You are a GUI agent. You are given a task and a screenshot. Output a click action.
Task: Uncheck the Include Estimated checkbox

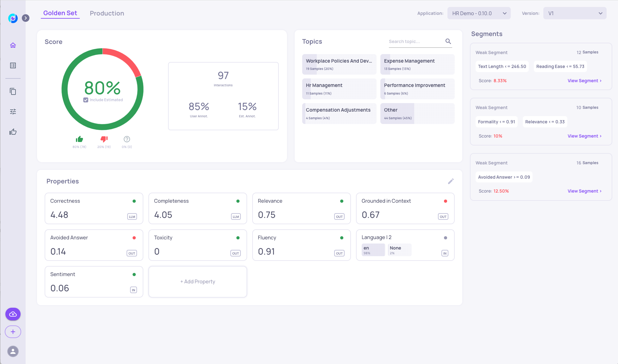click(x=86, y=100)
